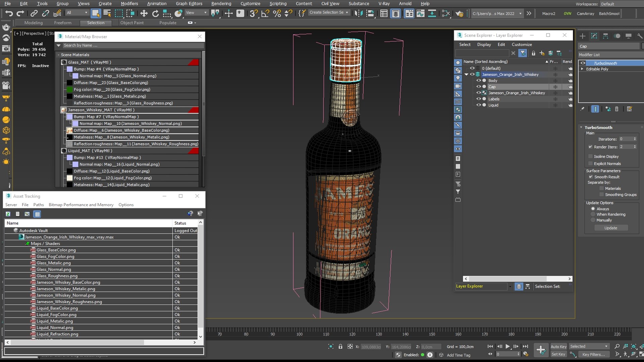Click the Auto Key button
Viewport: 644px width, 362px height.
coord(558,347)
